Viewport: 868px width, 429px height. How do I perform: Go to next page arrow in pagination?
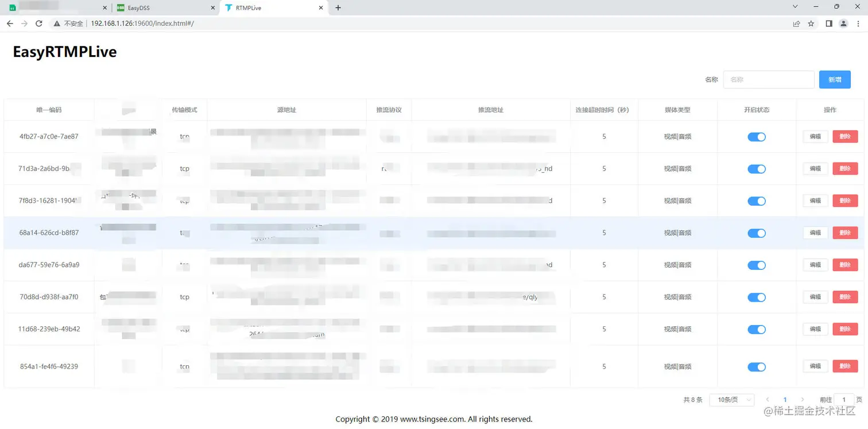click(803, 400)
